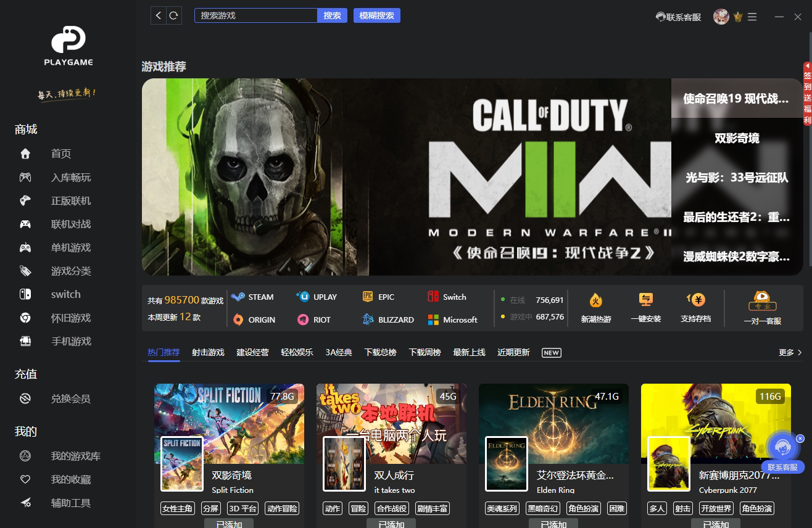This screenshot has width=812, height=528.
Task: Select 双影奇境 in banner list
Action: point(737,138)
